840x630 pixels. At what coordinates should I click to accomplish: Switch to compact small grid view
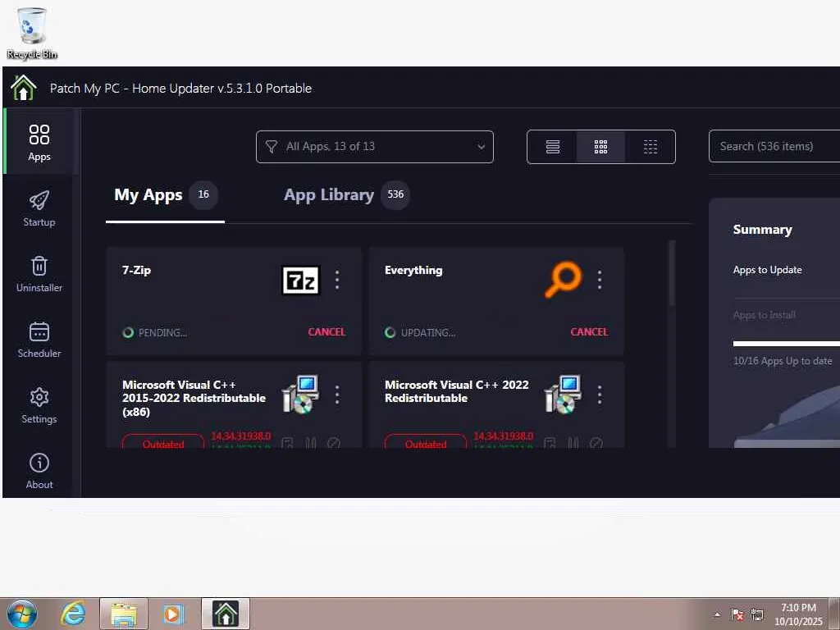click(x=650, y=147)
